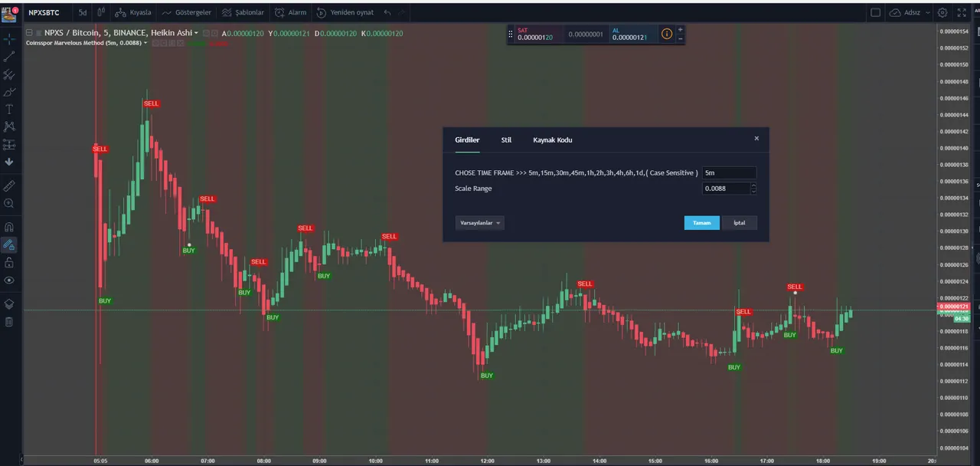
Task: Click the NPXSBTC symbol search field
Action: click(44, 13)
